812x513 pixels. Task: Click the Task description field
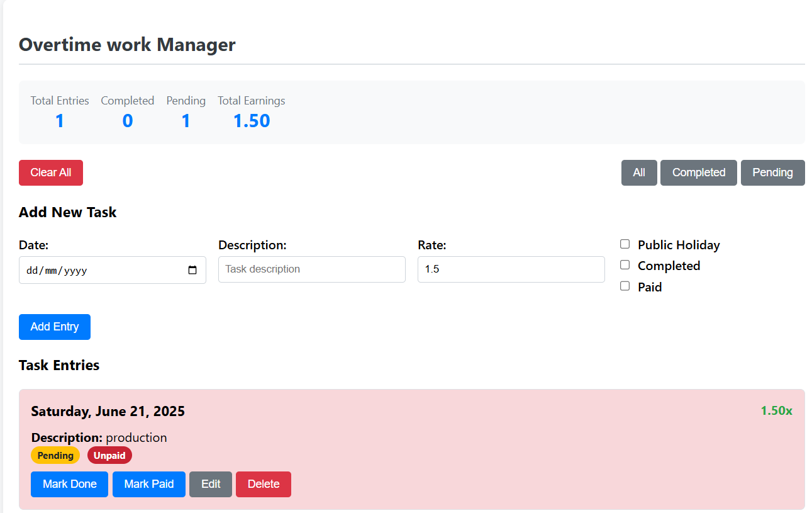pyautogui.click(x=312, y=269)
